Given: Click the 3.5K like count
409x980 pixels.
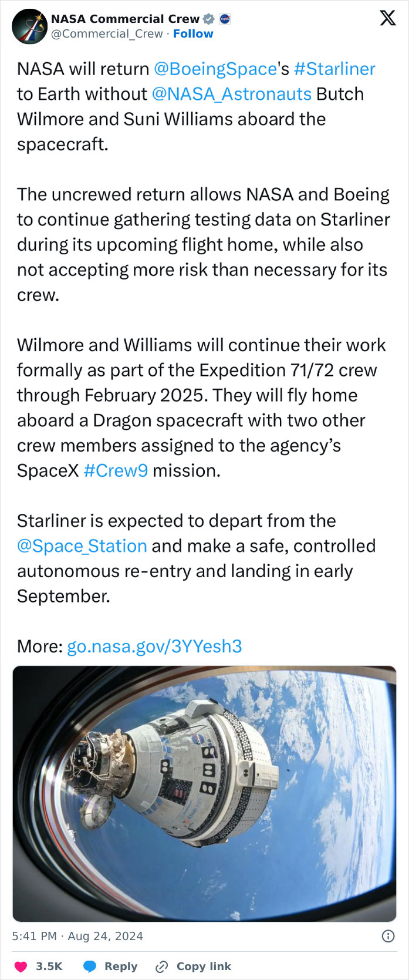Looking at the screenshot, I should point(50,966).
